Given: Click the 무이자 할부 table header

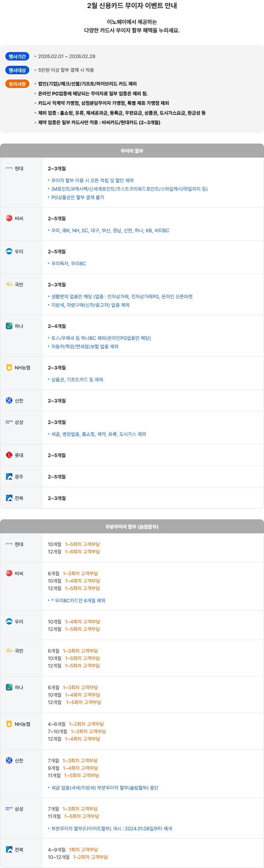Looking at the screenshot, I should 132,151.
